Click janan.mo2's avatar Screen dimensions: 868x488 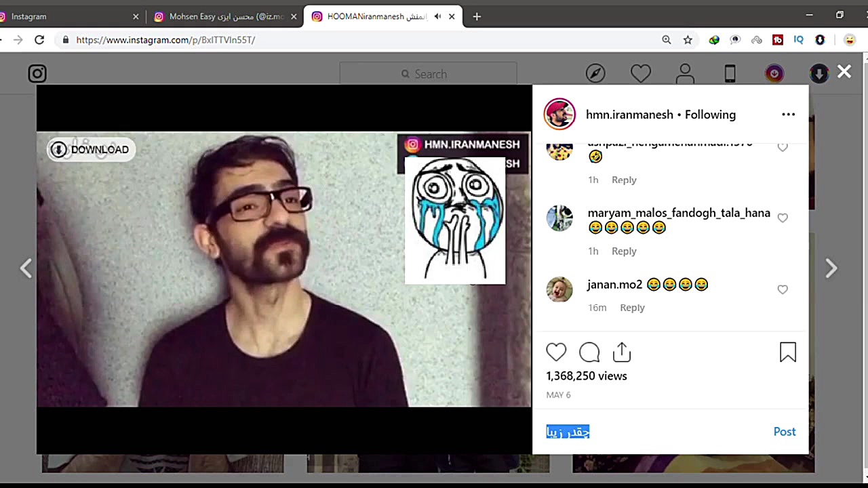coord(559,289)
